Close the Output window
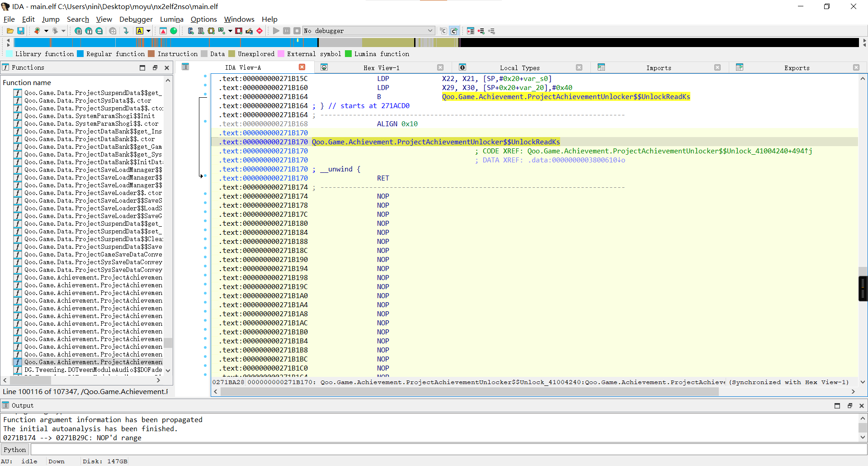Screen dimensions: 868x466 coord(862,406)
